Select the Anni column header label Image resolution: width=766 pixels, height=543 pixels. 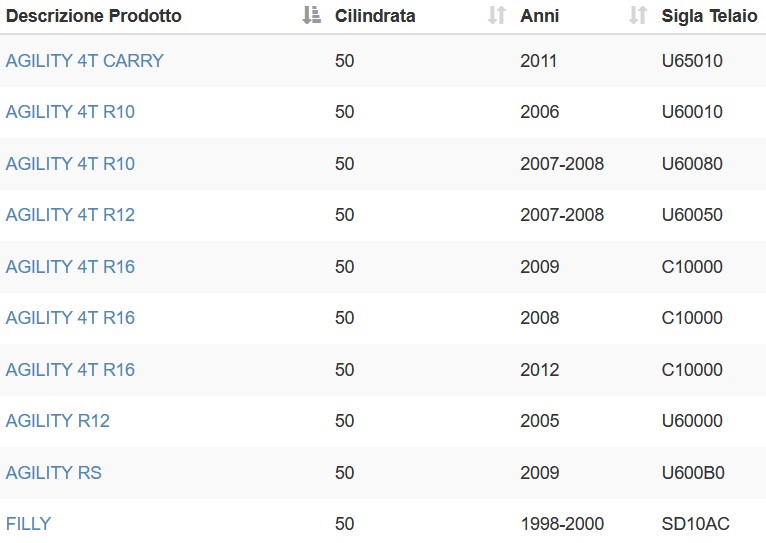(x=539, y=16)
